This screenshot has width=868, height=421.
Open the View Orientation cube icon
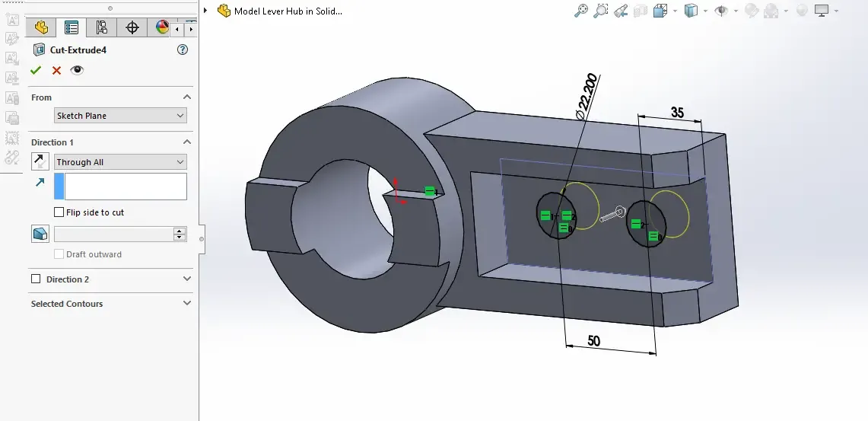pos(660,11)
